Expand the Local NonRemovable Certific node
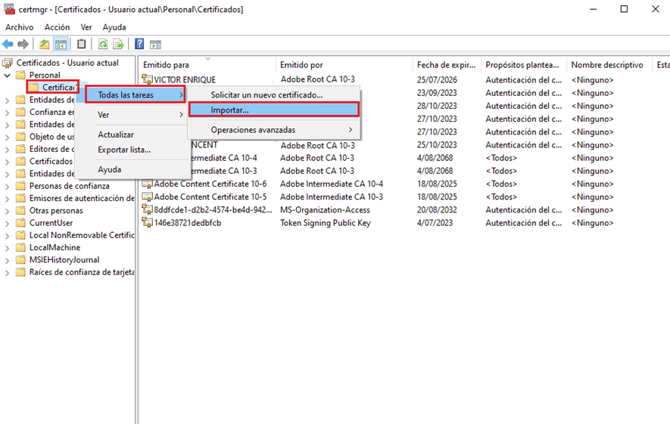Viewport: 670px width, 424px height. pos(7,236)
